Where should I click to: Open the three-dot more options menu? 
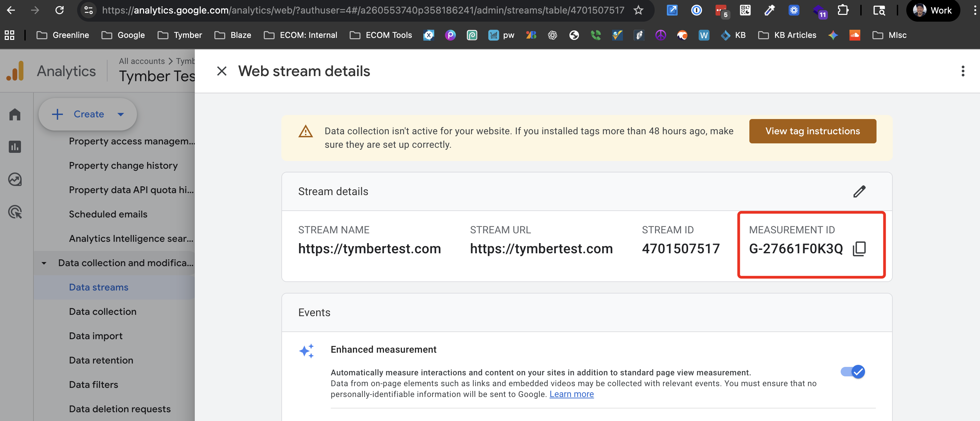tap(962, 71)
